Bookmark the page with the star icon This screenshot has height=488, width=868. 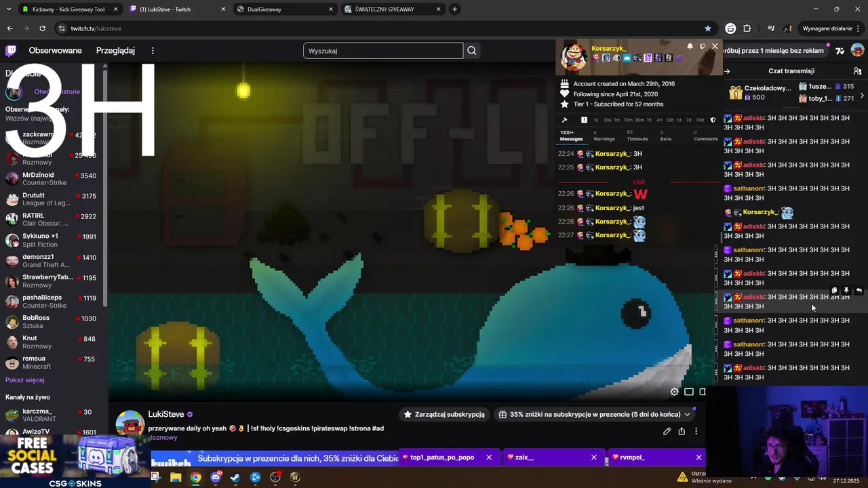[708, 28]
